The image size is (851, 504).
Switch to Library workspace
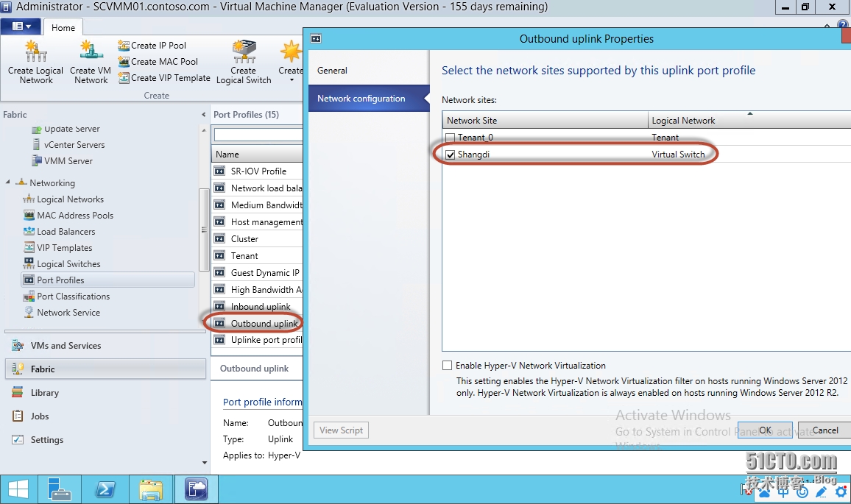pos(105,393)
